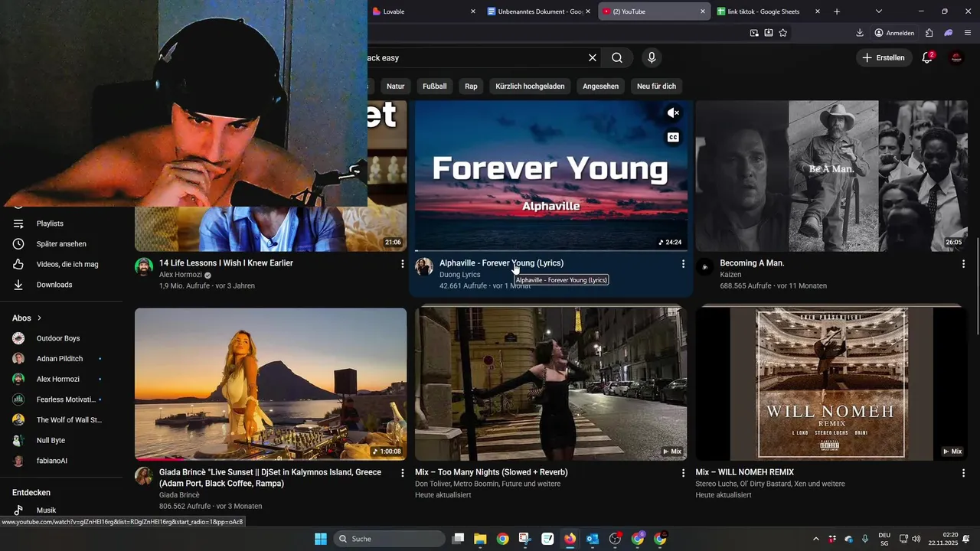The width and height of the screenshot is (980, 551).
Task: Start voice search with the microphone
Action: [652, 57]
